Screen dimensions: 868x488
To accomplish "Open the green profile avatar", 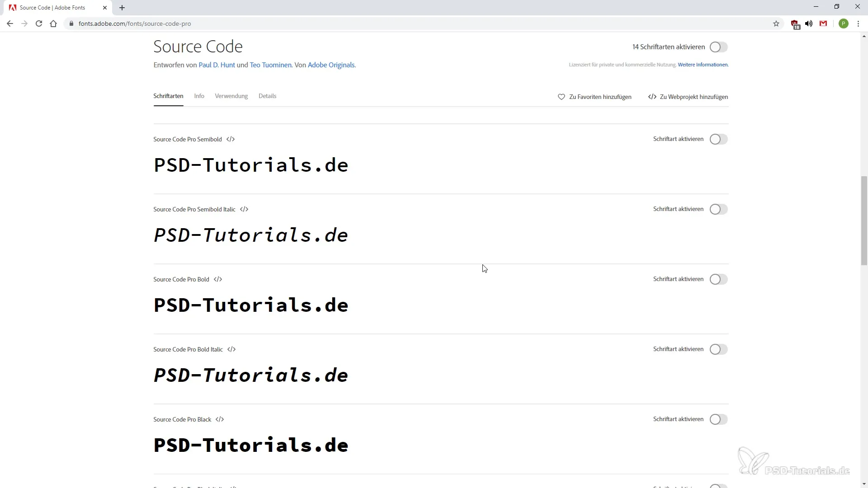I will 844,23.
